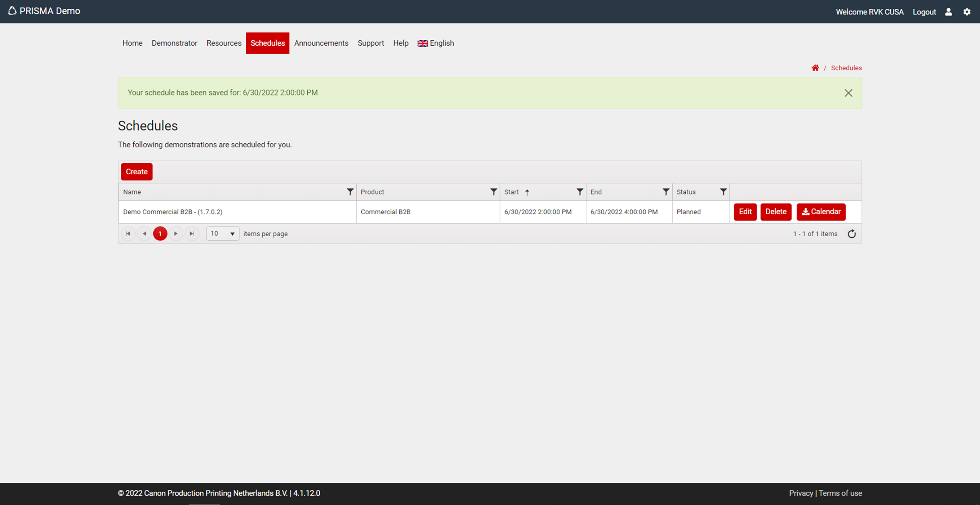The width and height of the screenshot is (980, 505).
Task: Open the Demonstrator menu
Action: pos(175,43)
